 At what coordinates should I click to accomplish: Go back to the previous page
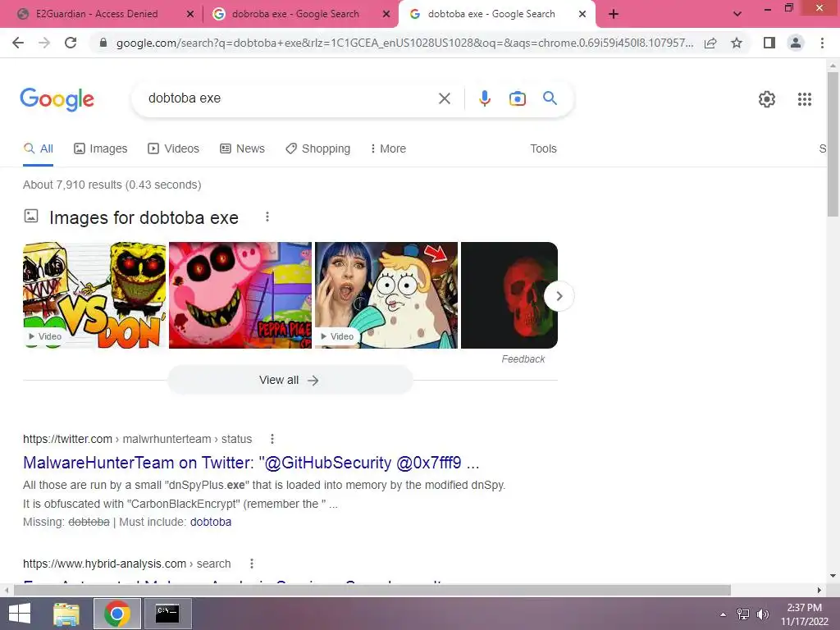click(18, 43)
